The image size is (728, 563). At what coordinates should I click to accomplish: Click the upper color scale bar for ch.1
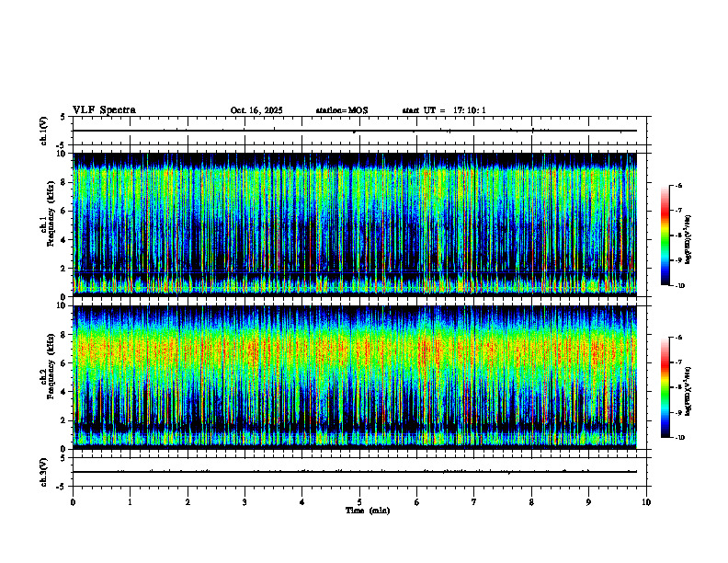pos(665,236)
